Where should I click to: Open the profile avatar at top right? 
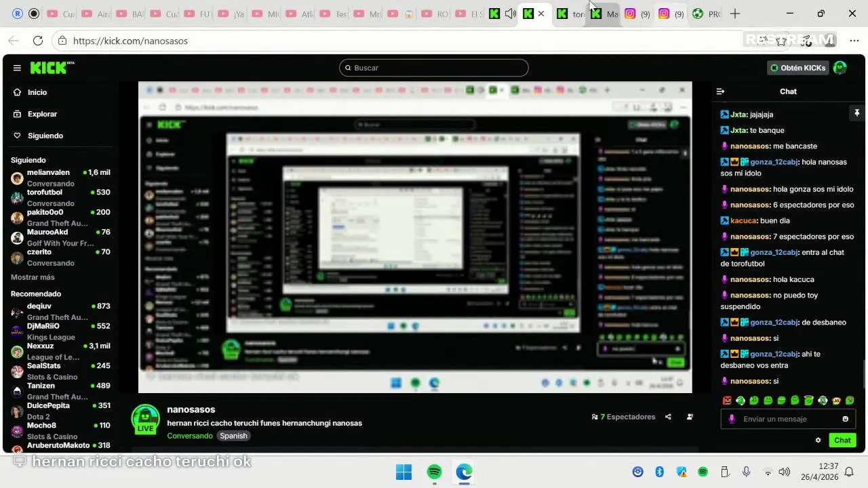840,68
